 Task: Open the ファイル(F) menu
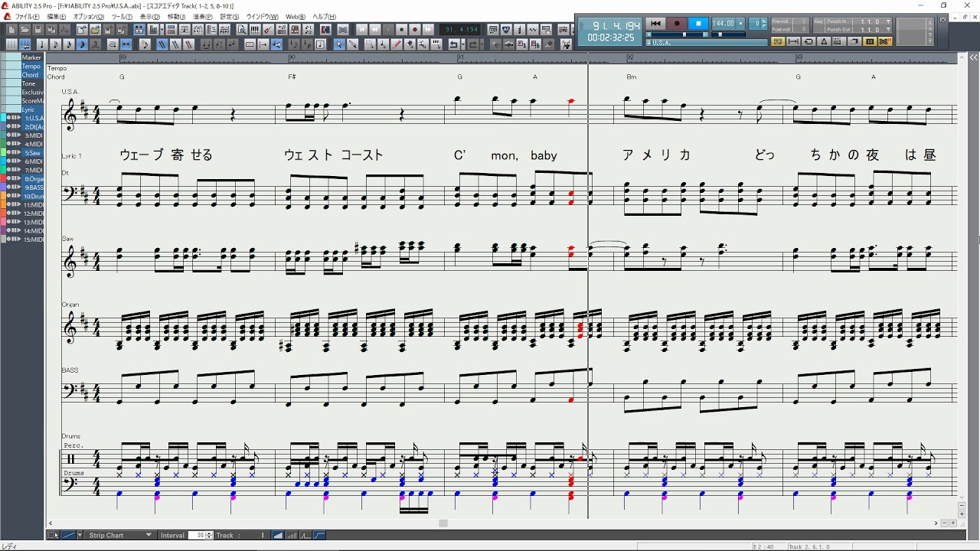point(27,16)
